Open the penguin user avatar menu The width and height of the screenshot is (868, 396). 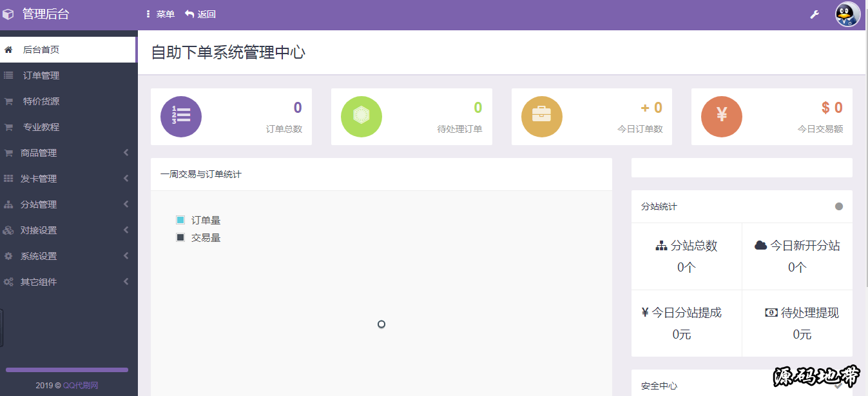point(847,14)
